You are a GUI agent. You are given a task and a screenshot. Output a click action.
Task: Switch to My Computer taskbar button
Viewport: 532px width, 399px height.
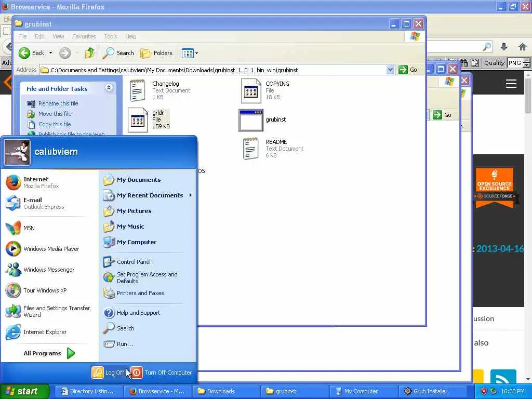pyautogui.click(x=363, y=391)
